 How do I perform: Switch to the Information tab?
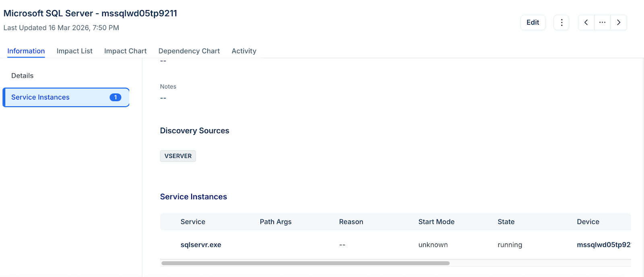click(x=26, y=51)
